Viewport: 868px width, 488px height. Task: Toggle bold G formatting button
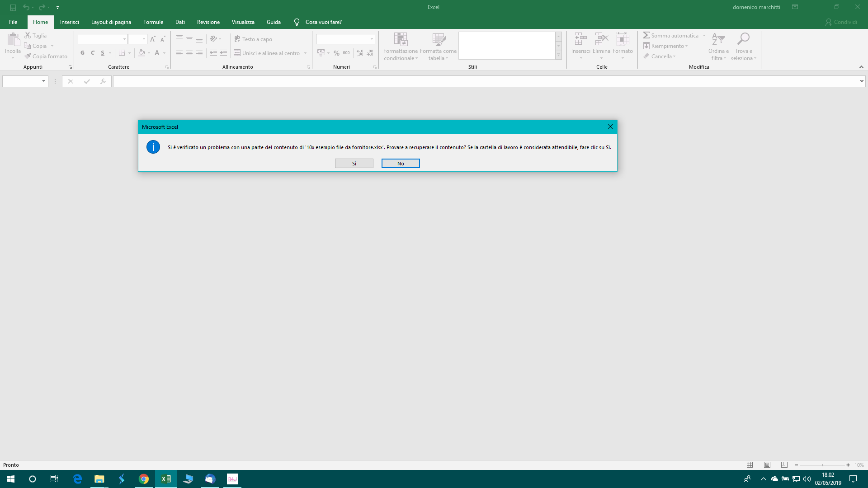[x=82, y=53]
